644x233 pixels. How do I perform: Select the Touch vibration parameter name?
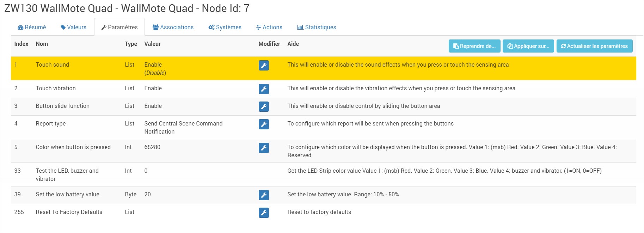point(56,88)
